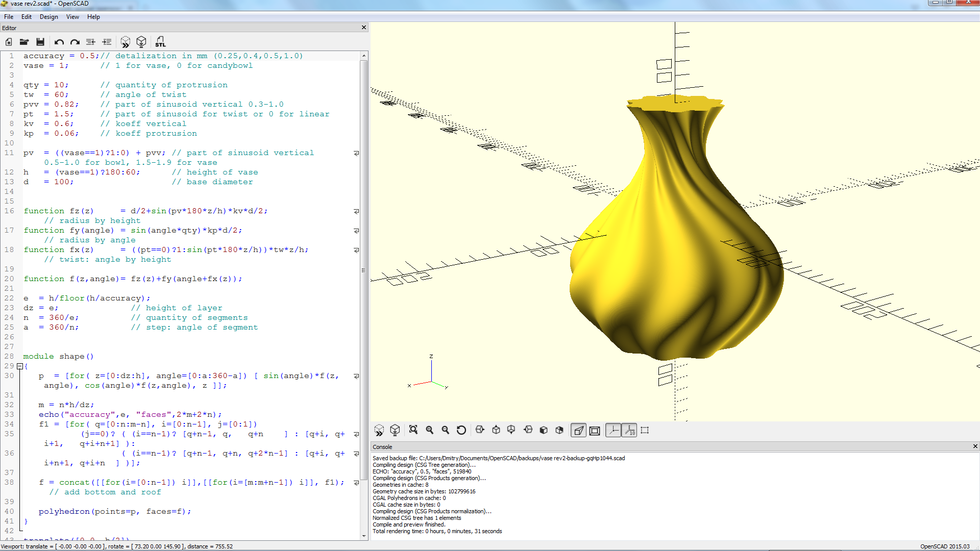Open a file with the folder icon
980x551 pixels.
24,42
